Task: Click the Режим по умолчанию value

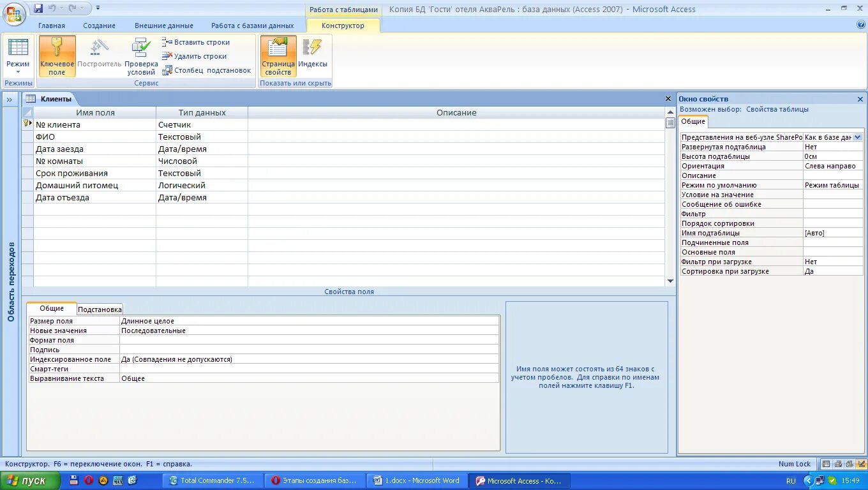Action: pyautogui.click(x=833, y=185)
